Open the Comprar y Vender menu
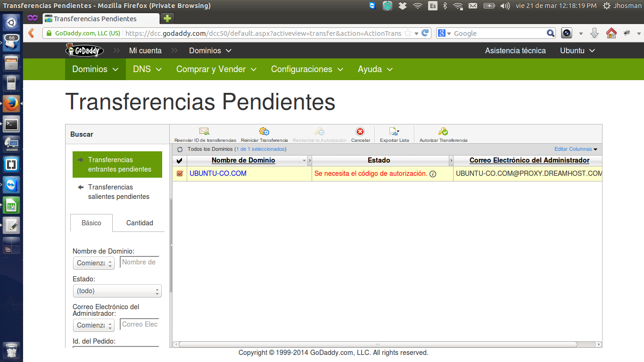The image size is (644, 362). click(x=216, y=69)
